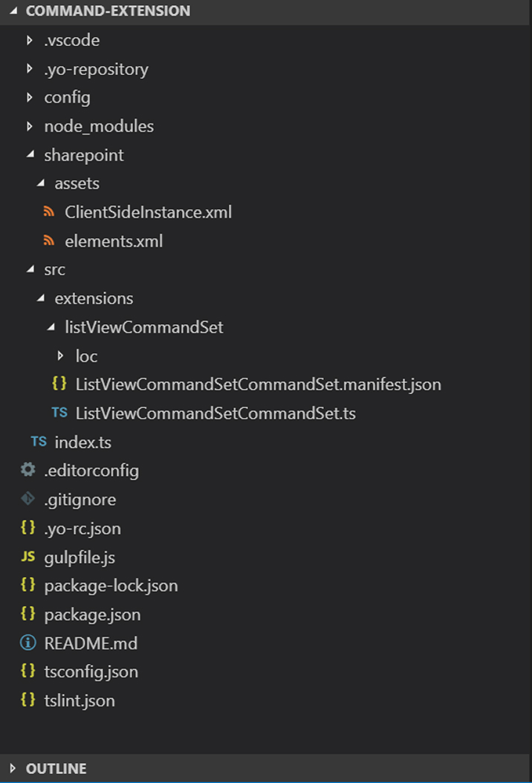Image resolution: width=532 pixels, height=783 pixels.
Task: Collapse the sharepoint folder
Action: 28,155
